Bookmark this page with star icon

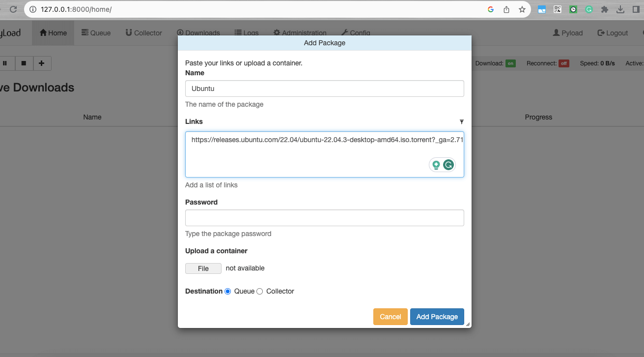[522, 9]
